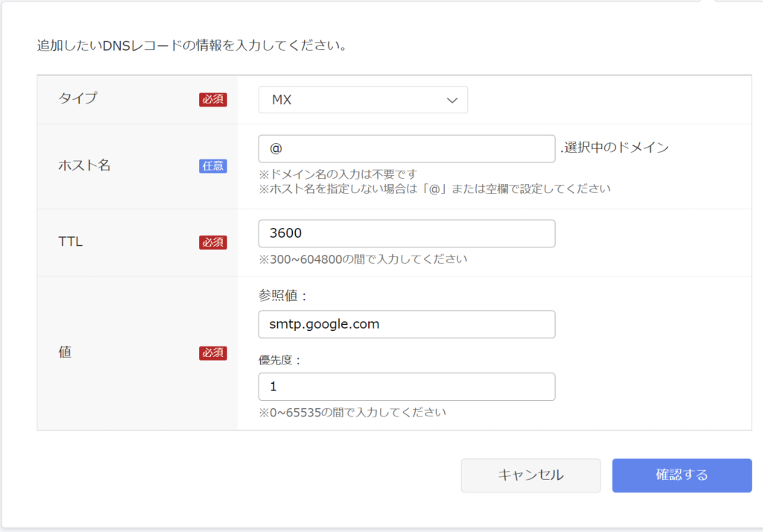Select the 参照値 field with smtp.google.com

(406, 324)
